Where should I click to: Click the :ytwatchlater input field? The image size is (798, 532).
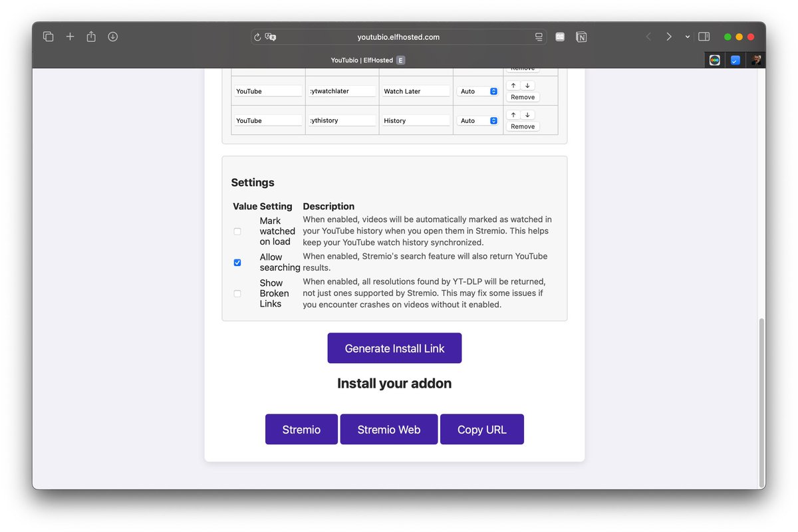coord(342,91)
